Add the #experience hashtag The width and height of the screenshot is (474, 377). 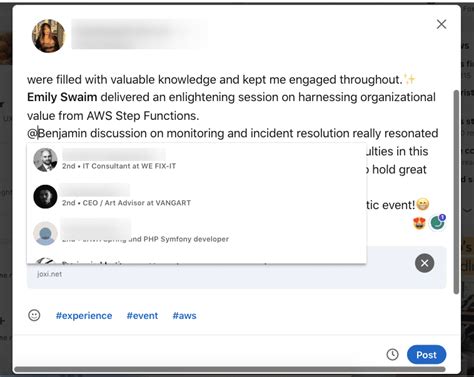click(84, 315)
